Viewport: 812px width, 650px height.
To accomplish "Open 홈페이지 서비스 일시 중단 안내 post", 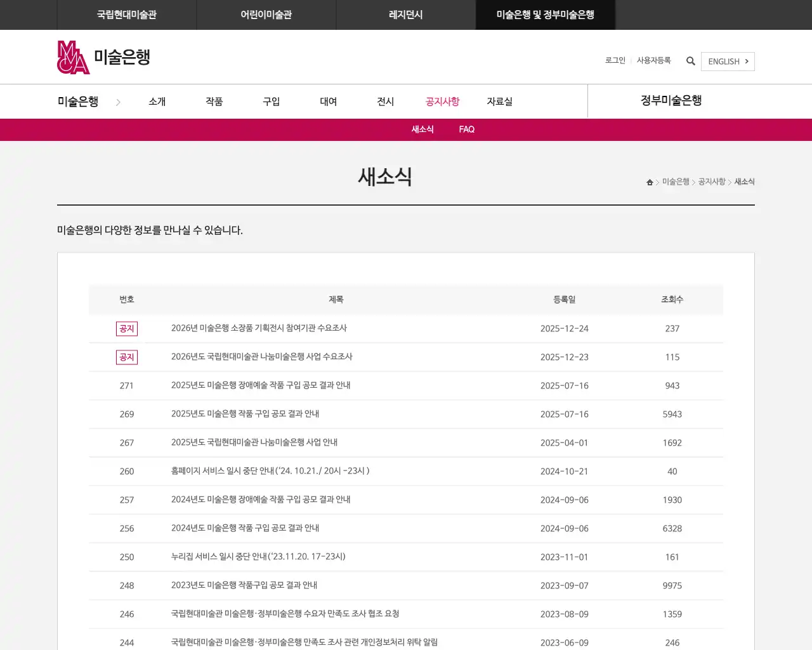I will tap(270, 471).
